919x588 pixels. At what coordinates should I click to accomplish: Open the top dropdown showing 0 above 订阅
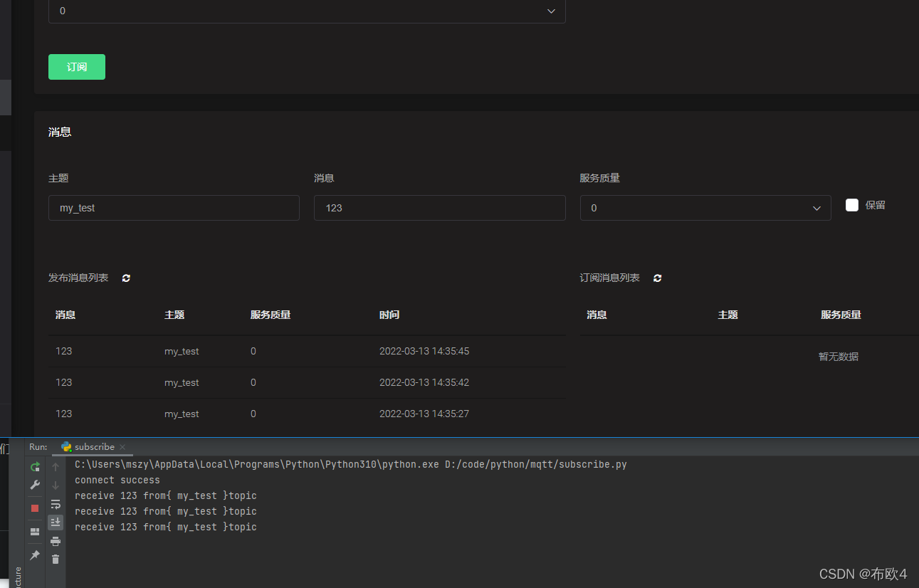pos(307,11)
